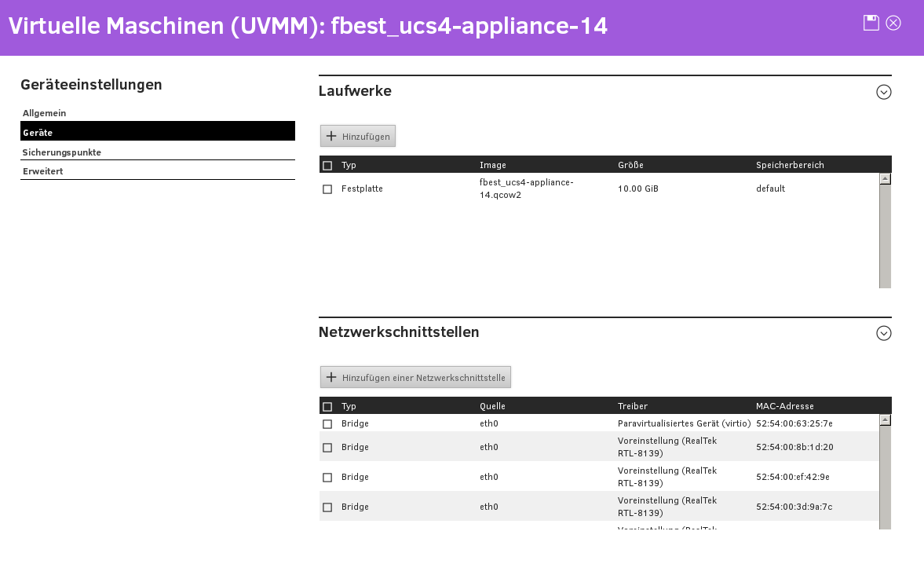The width and height of the screenshot is (924, 575).
Task: Sort drives by Größe column header
Action: coord(630,165)
